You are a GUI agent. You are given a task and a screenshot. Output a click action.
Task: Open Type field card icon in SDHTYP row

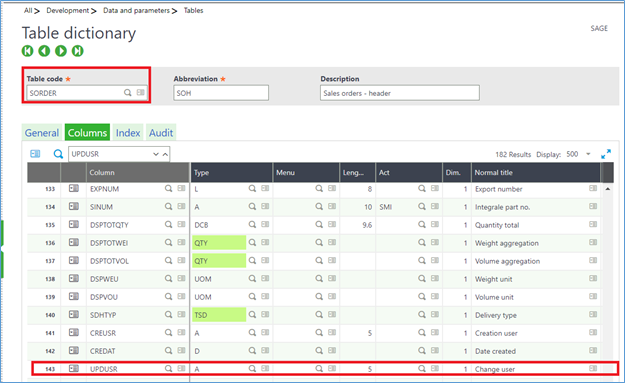tap(265, 314)
